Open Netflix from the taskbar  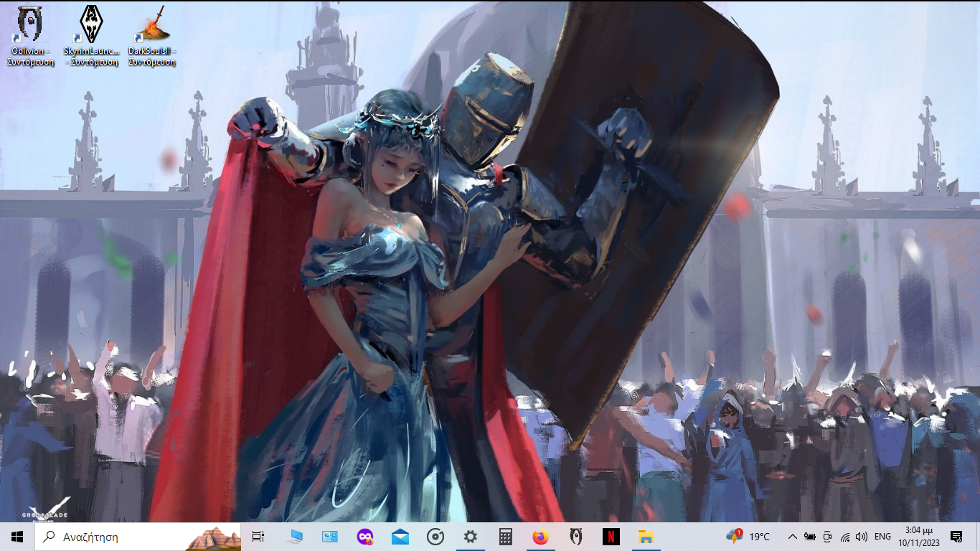pos(611,537)
